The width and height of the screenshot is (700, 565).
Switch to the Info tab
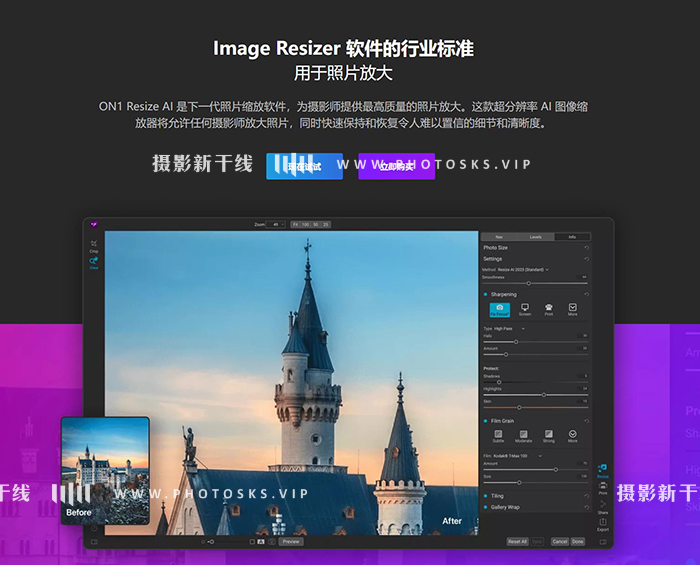coord(572,237)
